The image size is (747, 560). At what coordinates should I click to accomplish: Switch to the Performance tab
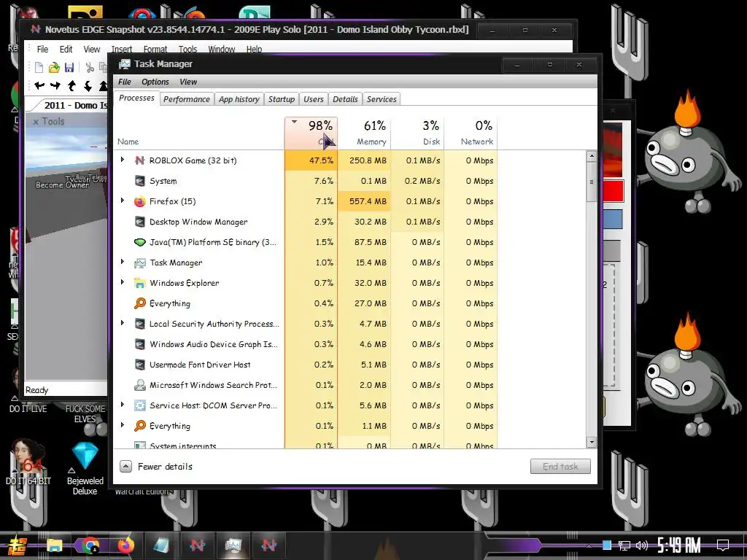[187, 99]
